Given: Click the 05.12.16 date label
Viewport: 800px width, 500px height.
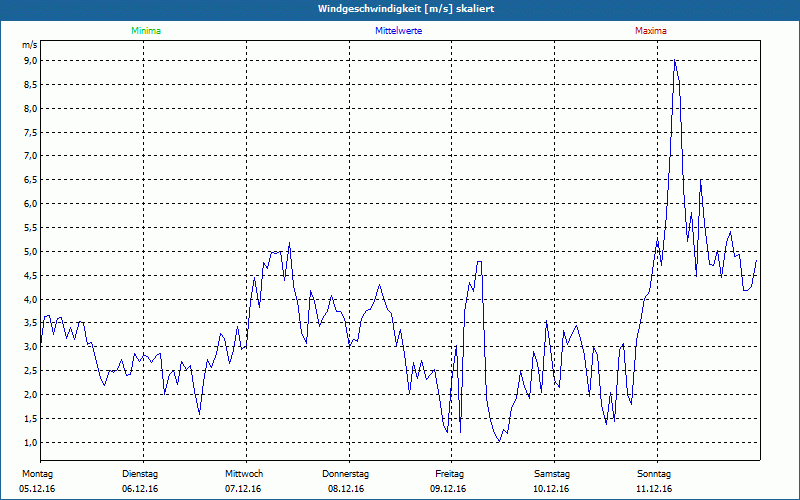Looking at the screenshot, I should pyautogui.click(x=37, y=489).
